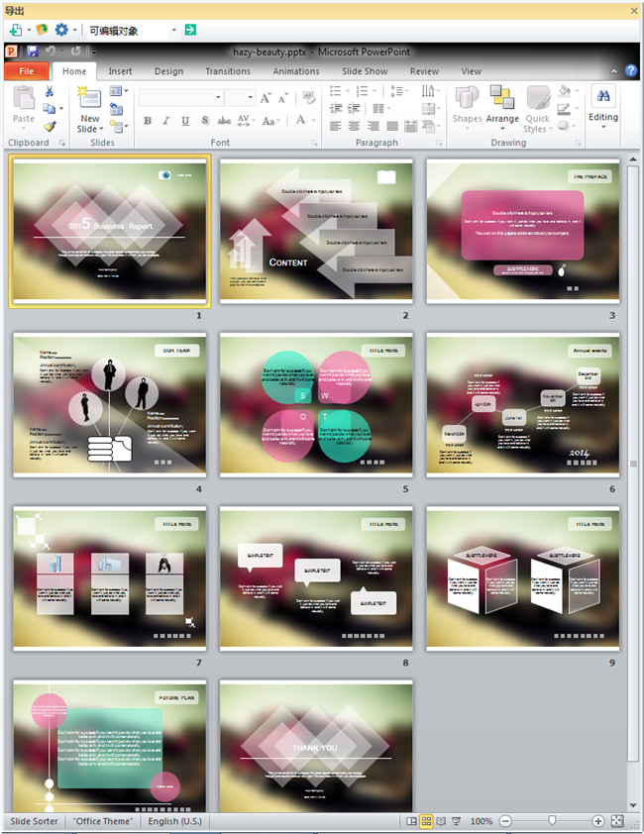Switch to the Slide Show tab
Viewport: 644px width, 834px height.
(x=365, y=71)
